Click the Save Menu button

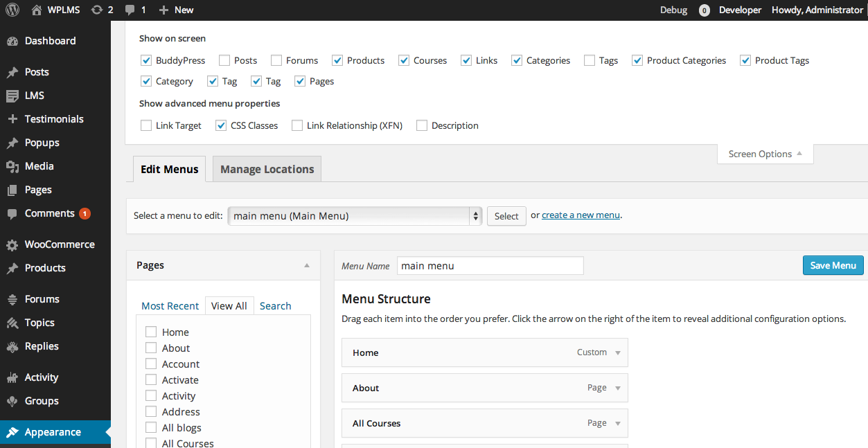tap(833, 265)
